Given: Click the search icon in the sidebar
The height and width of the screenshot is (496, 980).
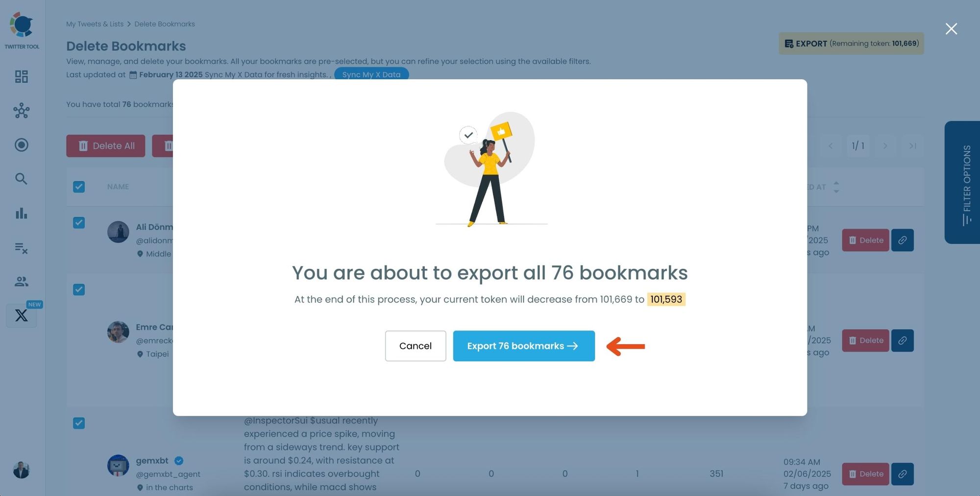Looking at the screenshot, I should coord(21,179).
